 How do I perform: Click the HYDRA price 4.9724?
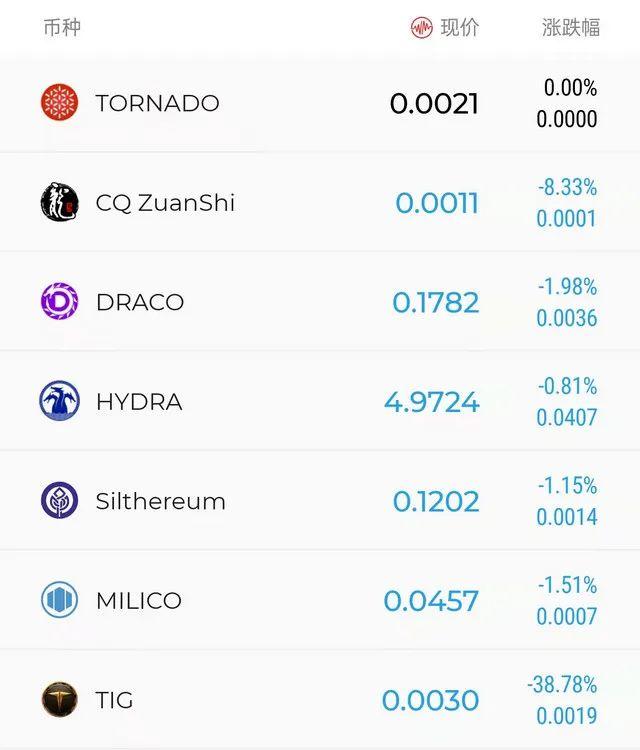(431, 401)
